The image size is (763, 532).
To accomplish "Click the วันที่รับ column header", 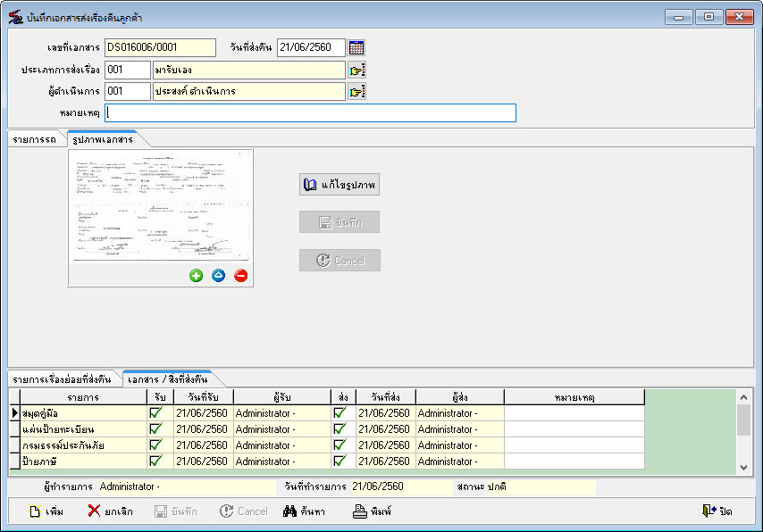I will pos(204,397).
